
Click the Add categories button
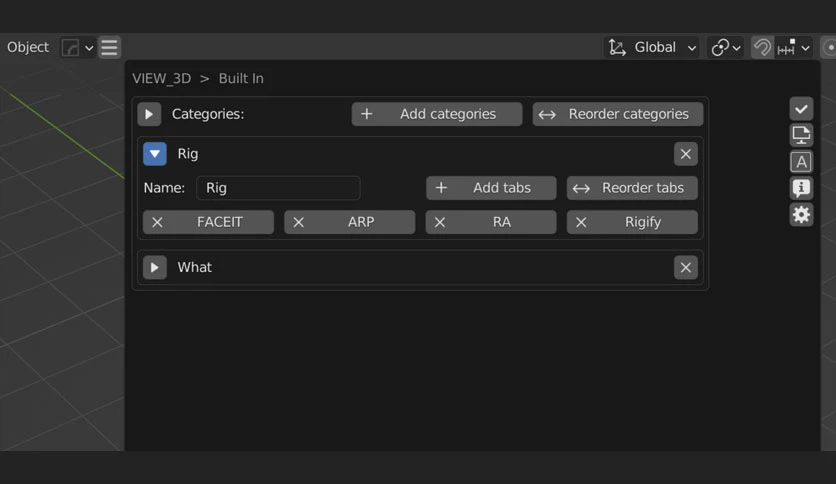coord(437,114)
